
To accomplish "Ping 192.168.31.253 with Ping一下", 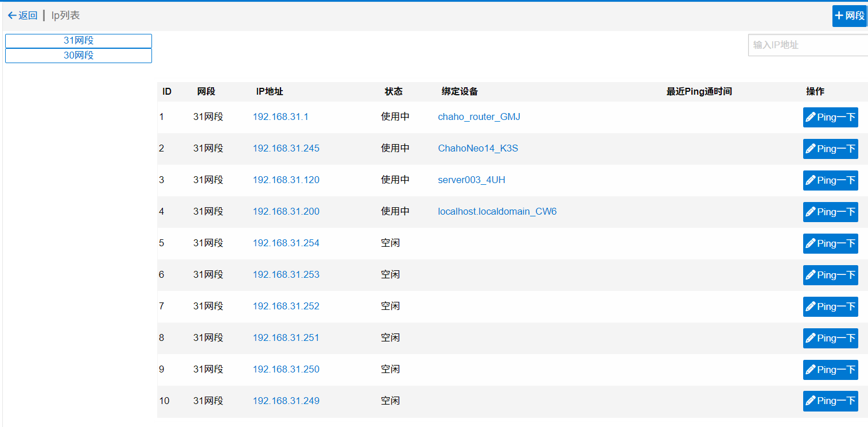I will 830,275.
